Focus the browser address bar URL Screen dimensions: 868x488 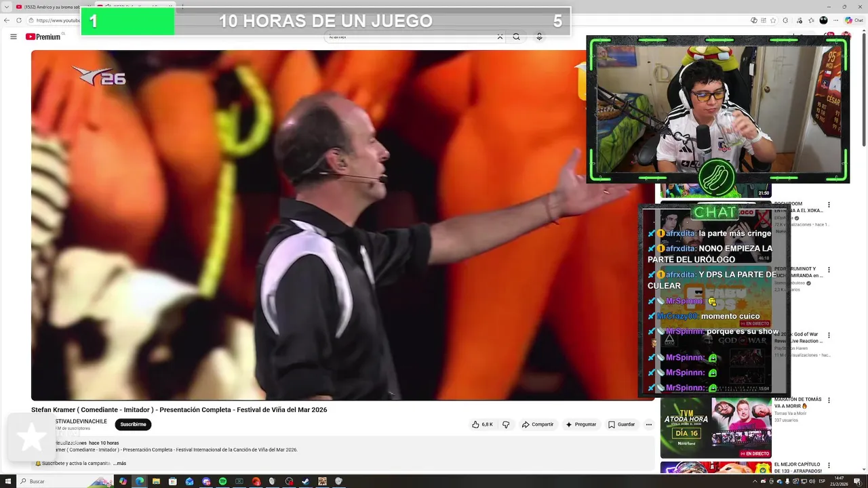pos(58,20)
